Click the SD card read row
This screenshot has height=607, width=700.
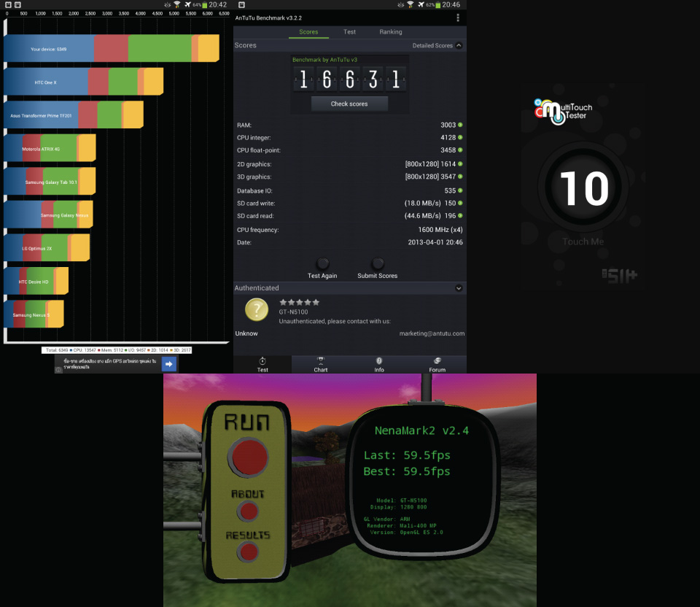click(x=349, y=216)
